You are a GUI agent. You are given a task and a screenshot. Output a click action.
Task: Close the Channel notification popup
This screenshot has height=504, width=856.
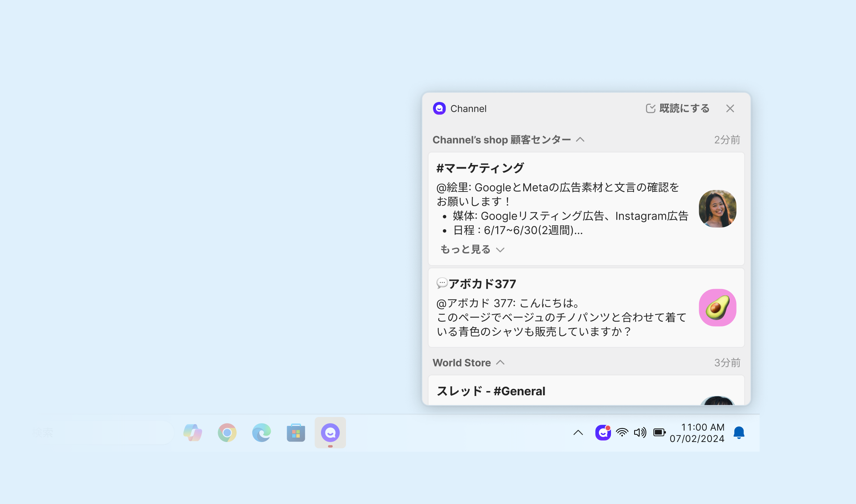[x=730, y=108]
